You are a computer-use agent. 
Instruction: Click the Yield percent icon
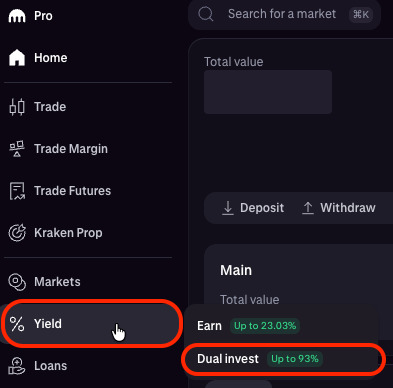[17, 324]
